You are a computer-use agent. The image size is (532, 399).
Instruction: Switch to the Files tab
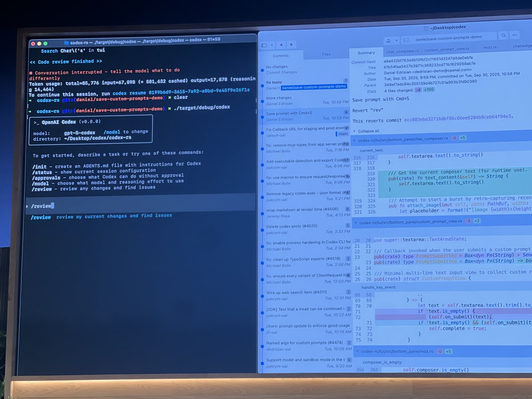tap(326, 55)
